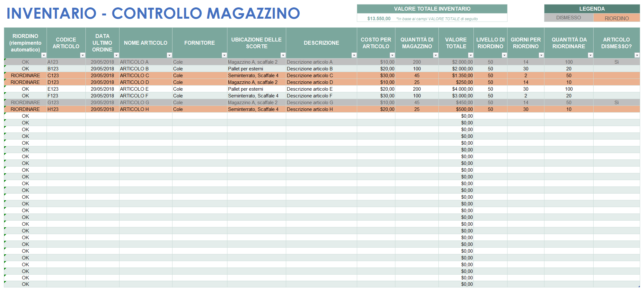Select stock quantity 200 in row E123
The image size is (644, 291).
[x=417, y=89]
